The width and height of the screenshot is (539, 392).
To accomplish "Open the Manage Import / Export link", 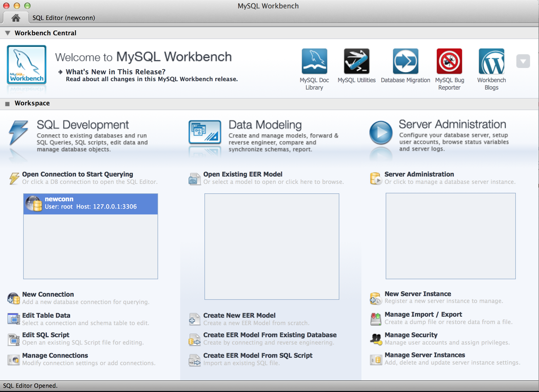I will coord(423,315).
